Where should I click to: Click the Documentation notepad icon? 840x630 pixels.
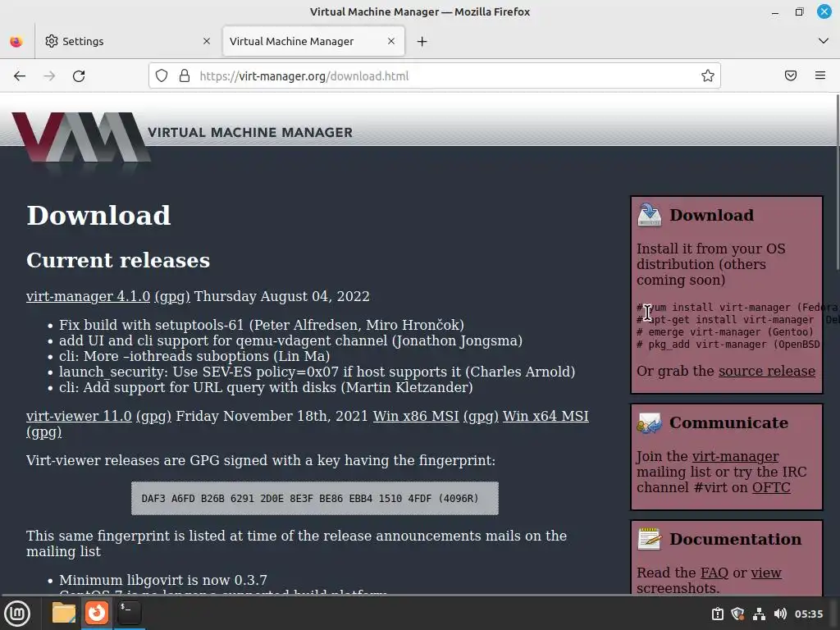(650, 539)
